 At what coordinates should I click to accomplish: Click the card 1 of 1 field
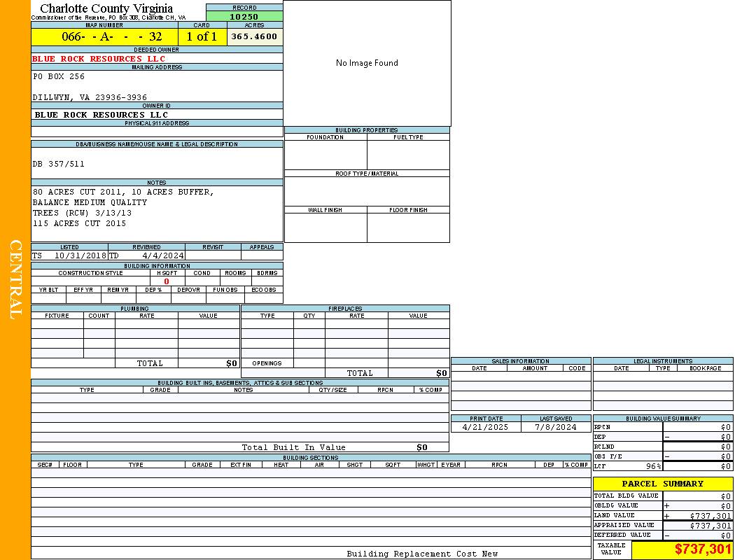(202, 37)
